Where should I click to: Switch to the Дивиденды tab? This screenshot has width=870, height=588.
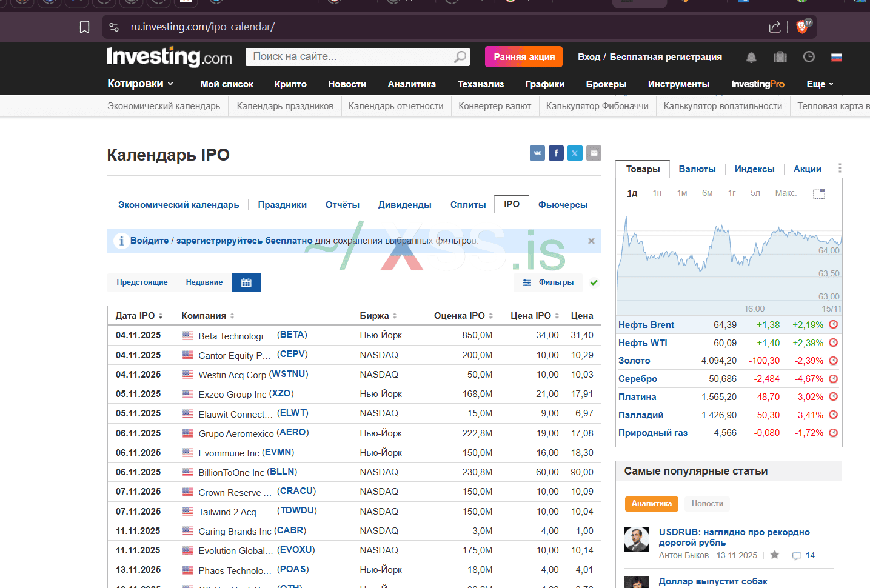click(x=404, y=205)
